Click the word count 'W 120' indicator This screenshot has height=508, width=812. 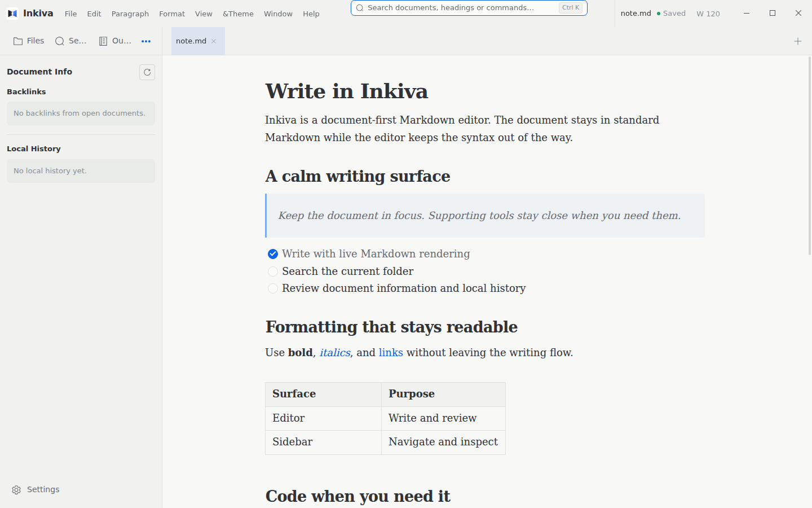pyautogui.click(x=708, y=14)
